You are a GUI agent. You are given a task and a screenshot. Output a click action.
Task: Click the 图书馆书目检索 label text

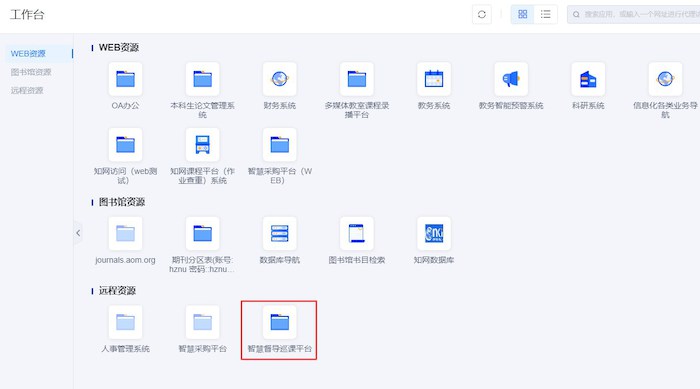pos(357,260)
